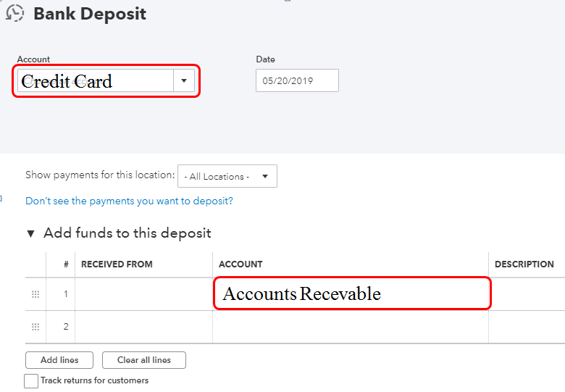Click the ACCOUNT column header
Image resolution: width=565 pixels, height=392 pixels.
[x=240, y=264]
